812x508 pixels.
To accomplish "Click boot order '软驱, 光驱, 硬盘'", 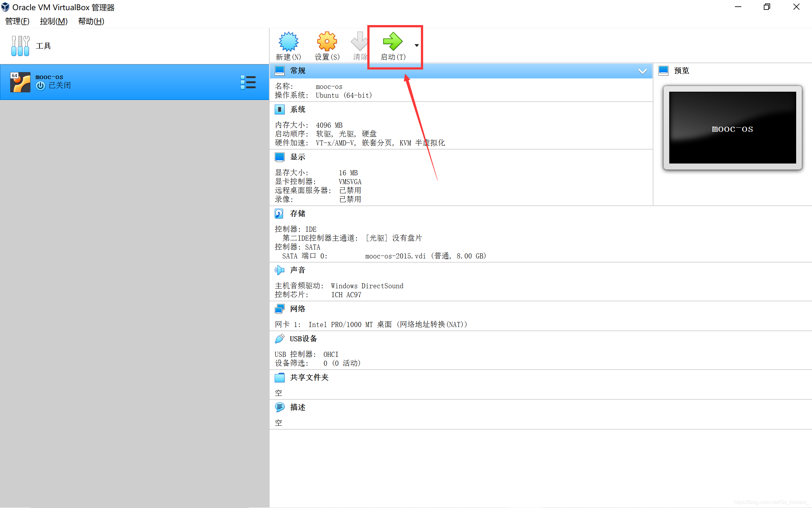I will [346, 134].
